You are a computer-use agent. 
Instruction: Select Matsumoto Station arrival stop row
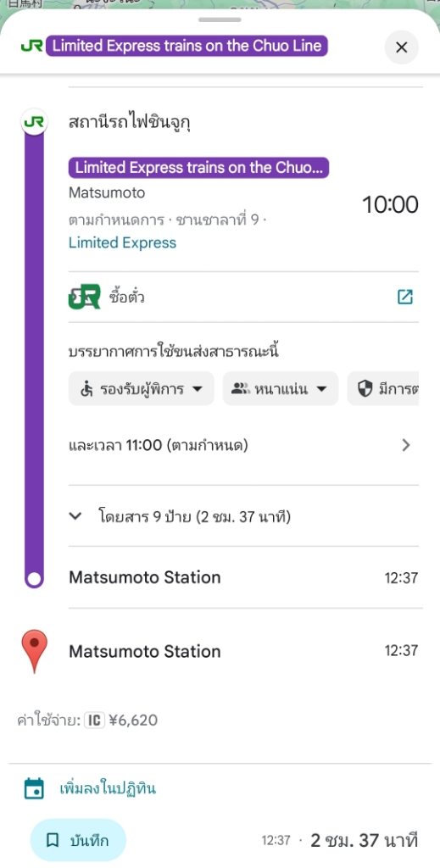pyautogui.click(x=243, y=577)
